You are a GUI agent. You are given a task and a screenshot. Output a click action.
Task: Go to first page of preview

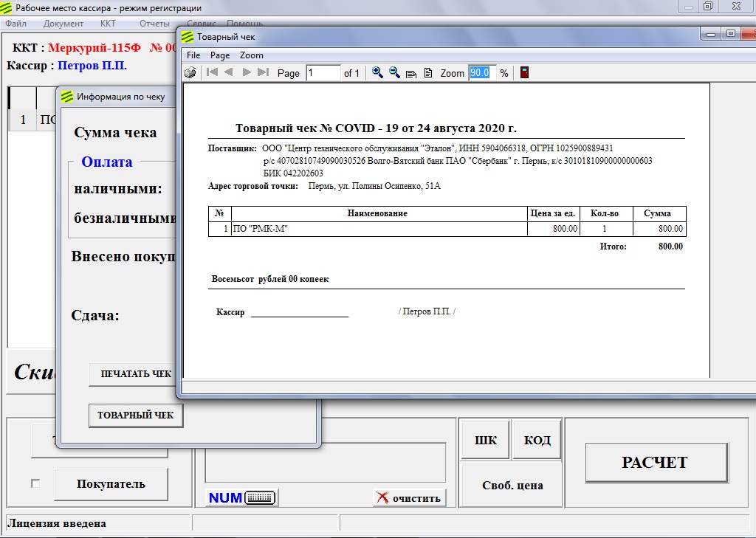point(213,72)
